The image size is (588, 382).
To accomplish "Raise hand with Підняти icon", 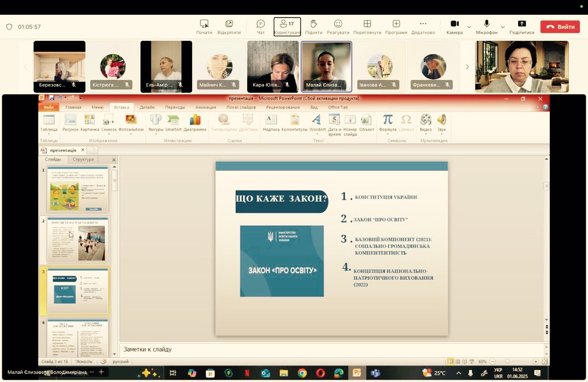I will [314, 27].
